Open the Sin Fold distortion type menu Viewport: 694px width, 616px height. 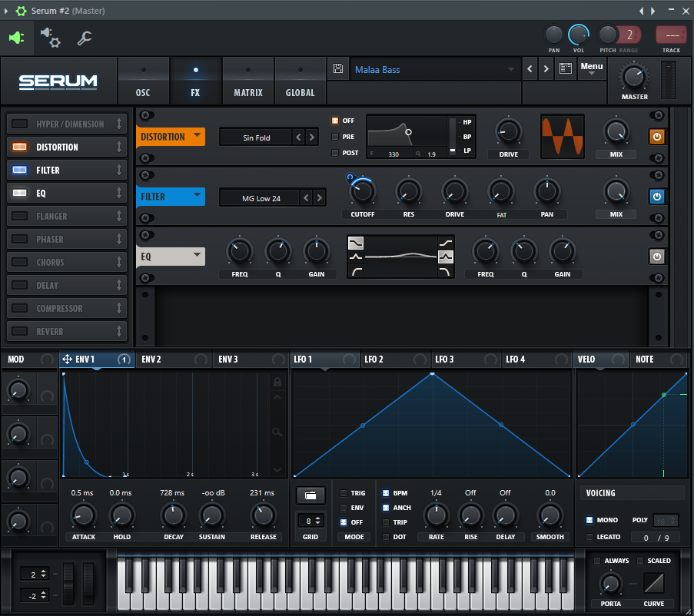click(256, 137)
